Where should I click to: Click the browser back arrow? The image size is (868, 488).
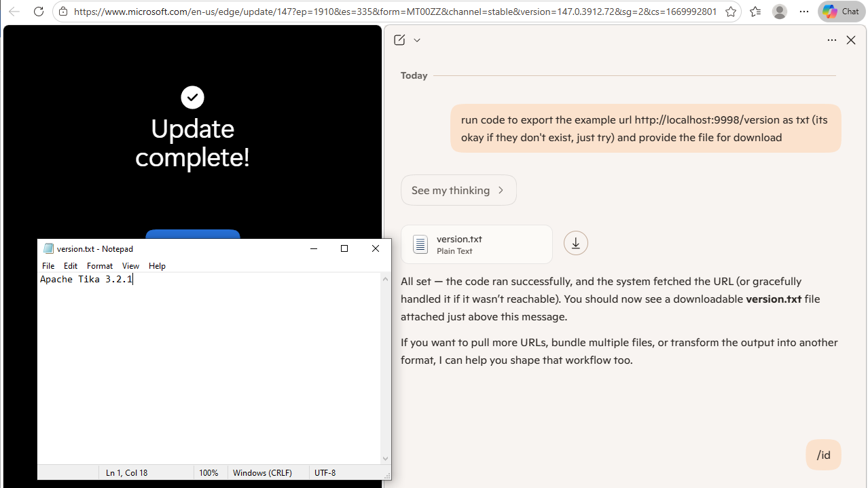[14, 12]
